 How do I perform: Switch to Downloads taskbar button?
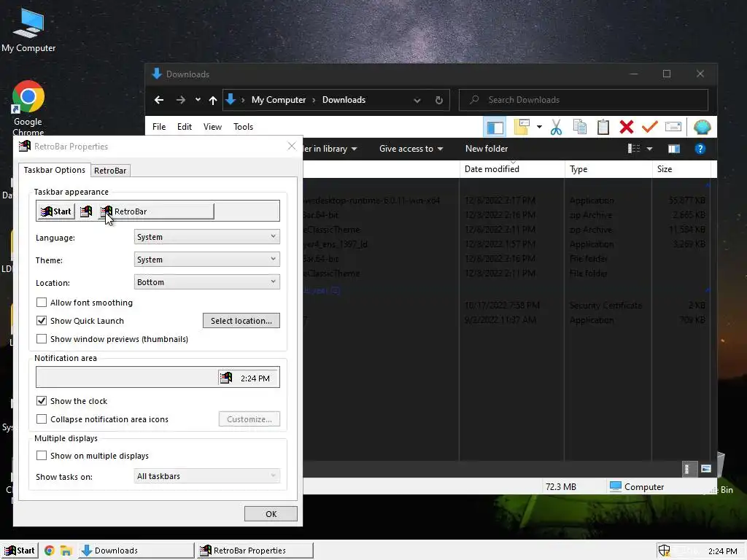[x=136, y=551]
